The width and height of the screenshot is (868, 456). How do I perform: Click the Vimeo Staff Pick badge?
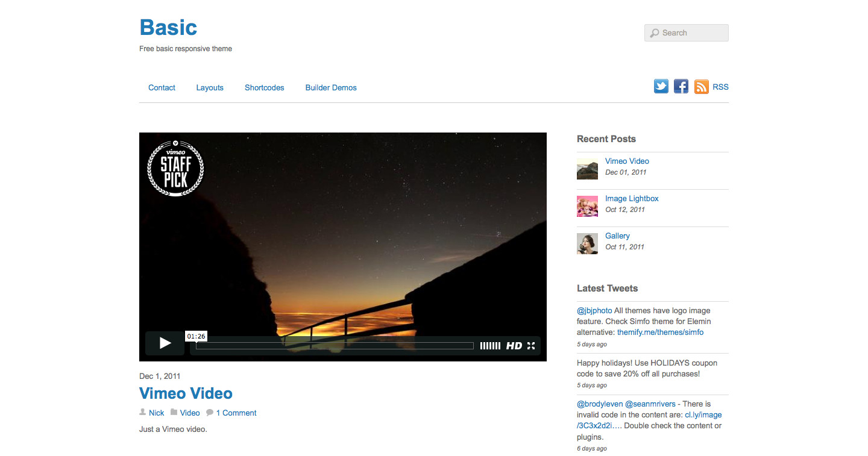[x=175, y=168]
